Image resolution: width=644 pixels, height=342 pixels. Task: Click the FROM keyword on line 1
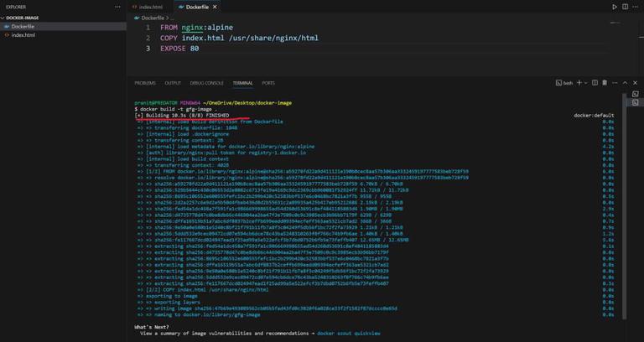tap(169, 28)
